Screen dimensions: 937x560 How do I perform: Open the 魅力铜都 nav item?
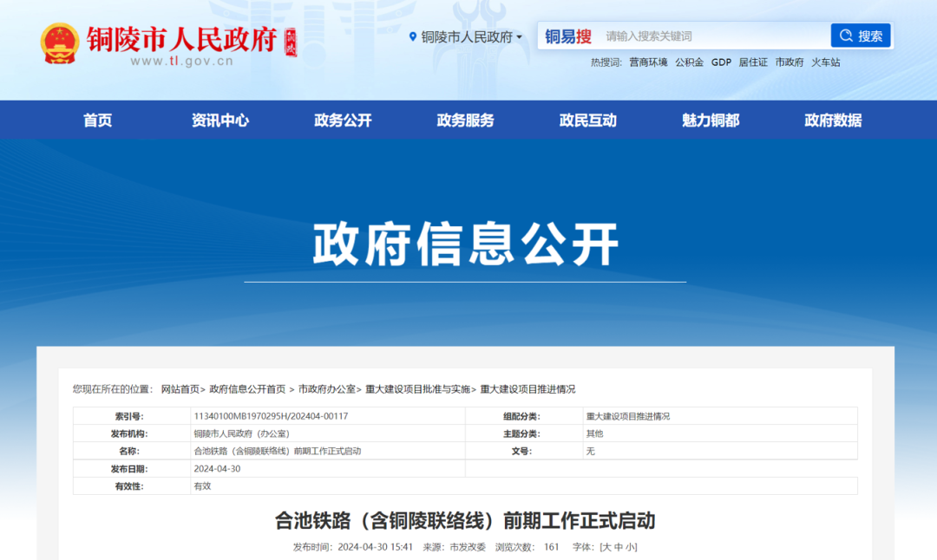(711, 120)
